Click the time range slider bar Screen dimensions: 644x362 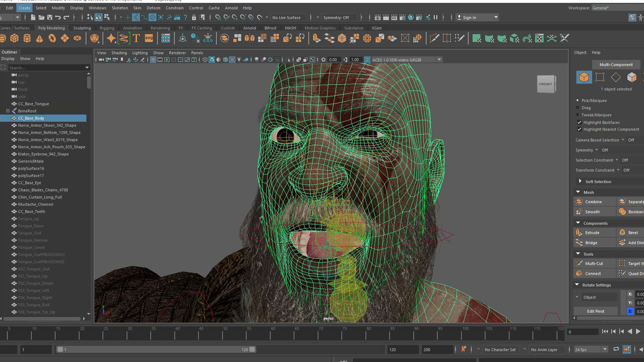pyautogui.click(x=156, y=349)
